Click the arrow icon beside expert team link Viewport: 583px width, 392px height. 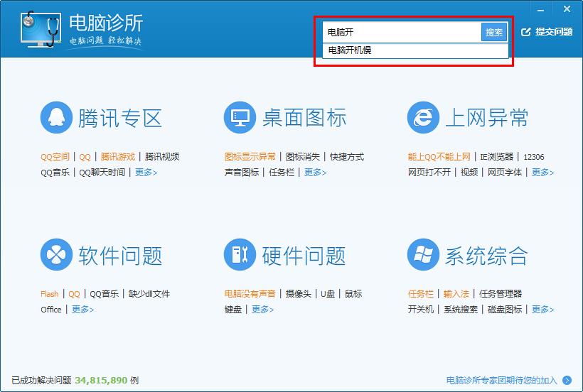click(x=567, y=380)
